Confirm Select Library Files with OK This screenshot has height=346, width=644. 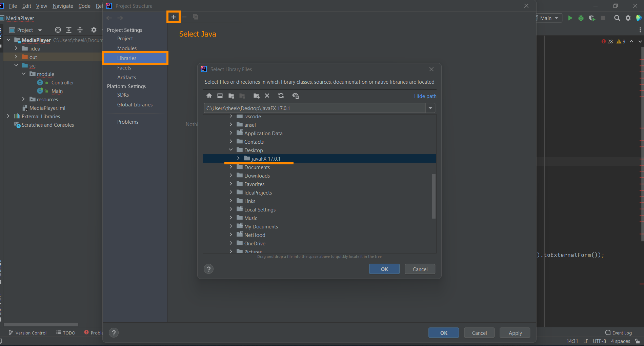[x=384, y=269]
